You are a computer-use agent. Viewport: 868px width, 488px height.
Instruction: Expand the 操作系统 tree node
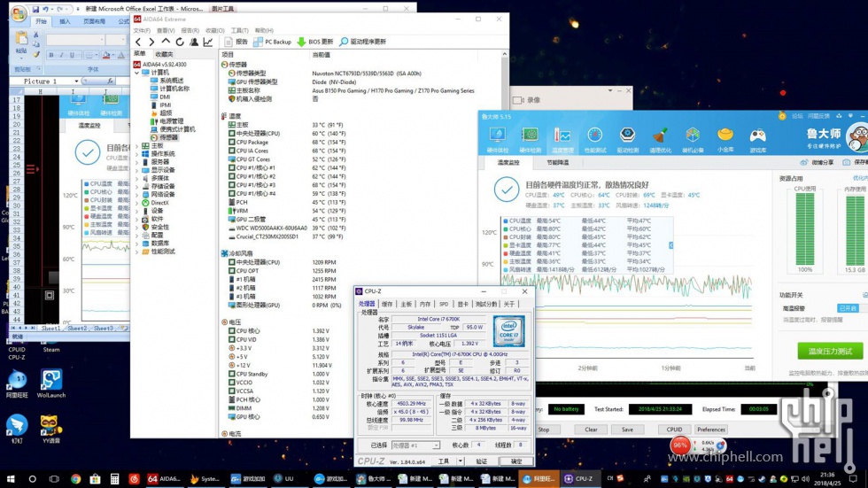pos(136,154)
